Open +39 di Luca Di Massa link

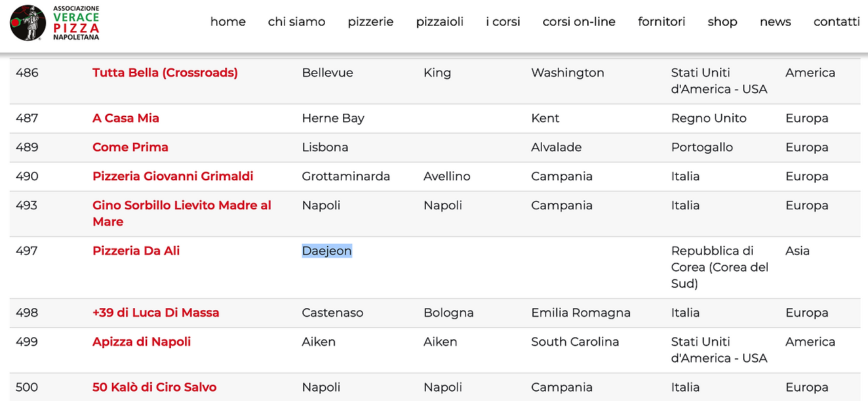(156, 313)
